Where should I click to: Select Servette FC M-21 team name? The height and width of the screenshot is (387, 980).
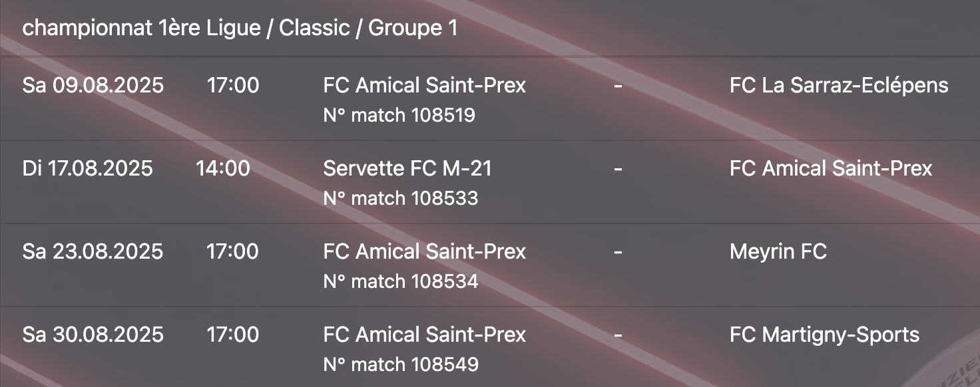407,169
